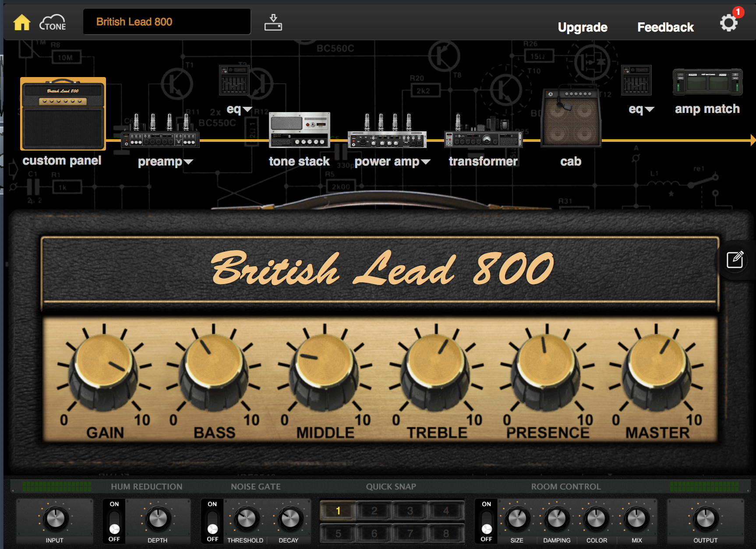The width and height of the screenshot is (756, 549).
Task: Click the room SIZE knob
Action: tap(517, 518)
